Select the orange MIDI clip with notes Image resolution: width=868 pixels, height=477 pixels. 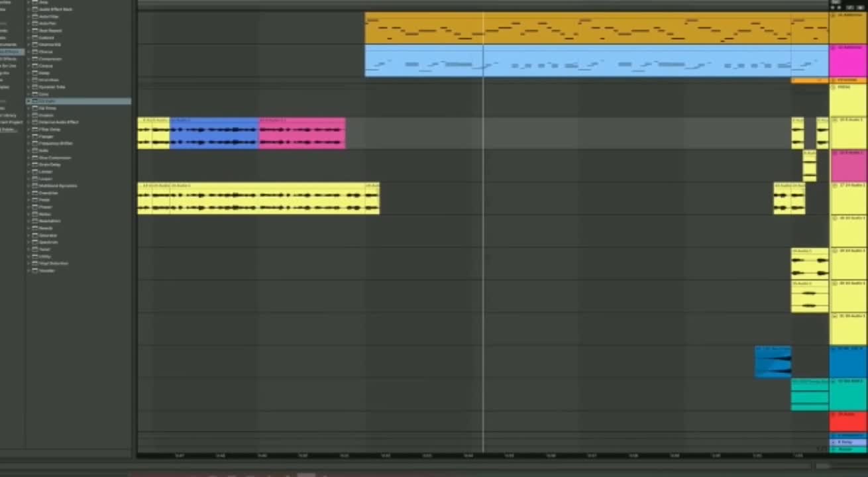click(596, 28)
